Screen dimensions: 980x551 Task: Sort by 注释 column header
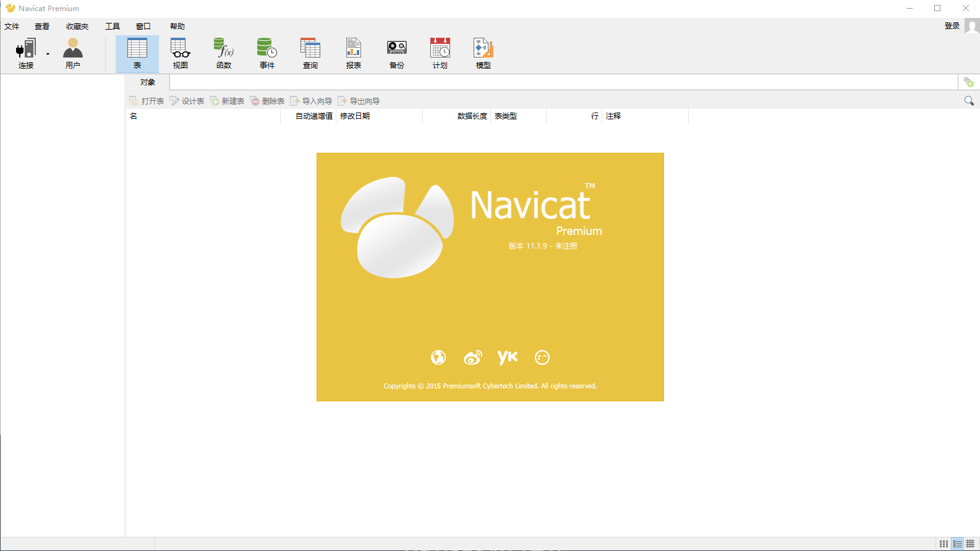[645, 116]
